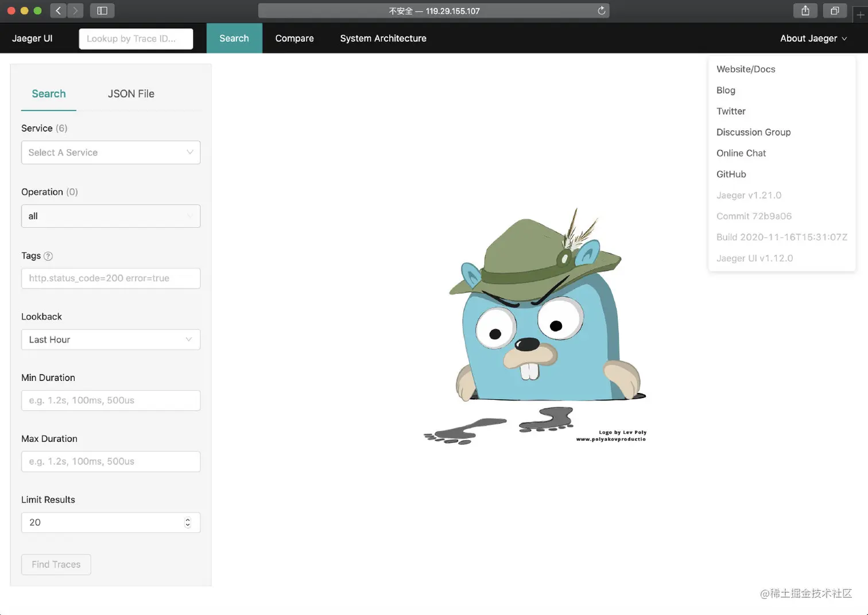
Task: Switch to the JSON File tab
Action: point(131,94)
